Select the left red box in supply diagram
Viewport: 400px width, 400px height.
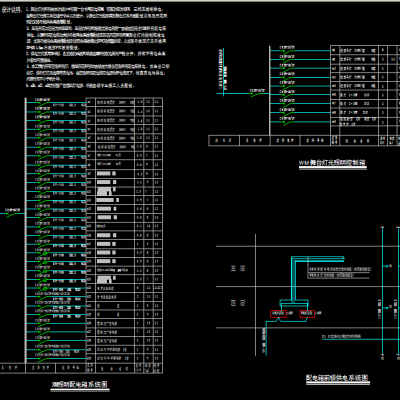(x=278, y=313)
